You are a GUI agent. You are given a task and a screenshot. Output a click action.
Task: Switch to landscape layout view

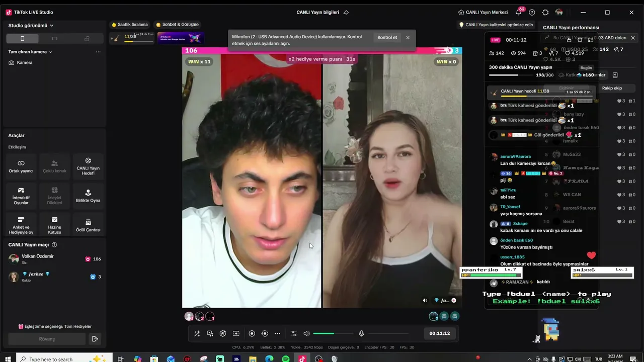54,39
